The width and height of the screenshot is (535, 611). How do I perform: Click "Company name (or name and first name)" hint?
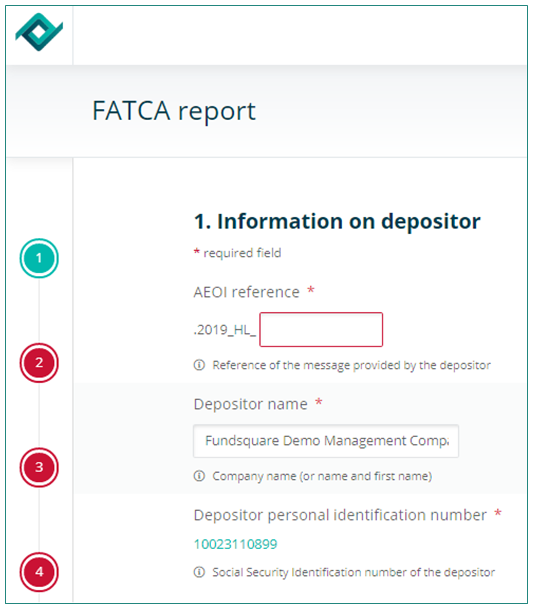322,476
